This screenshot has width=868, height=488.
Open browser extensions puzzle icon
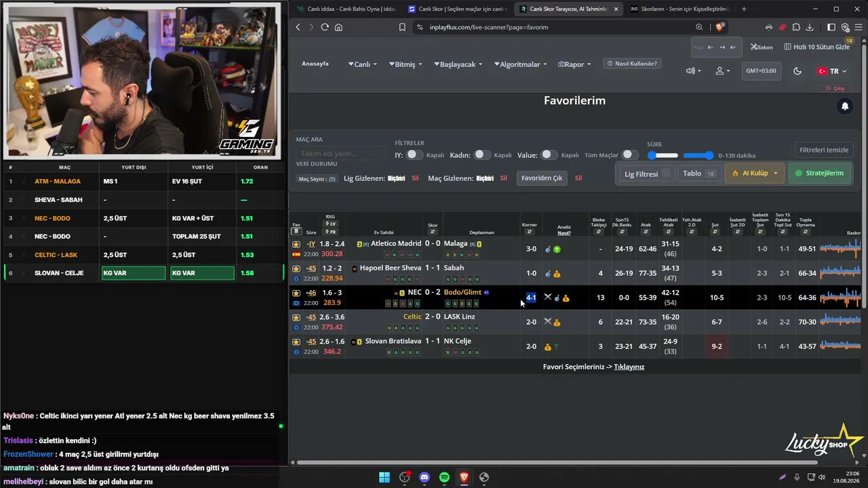[x=795, y=27]
